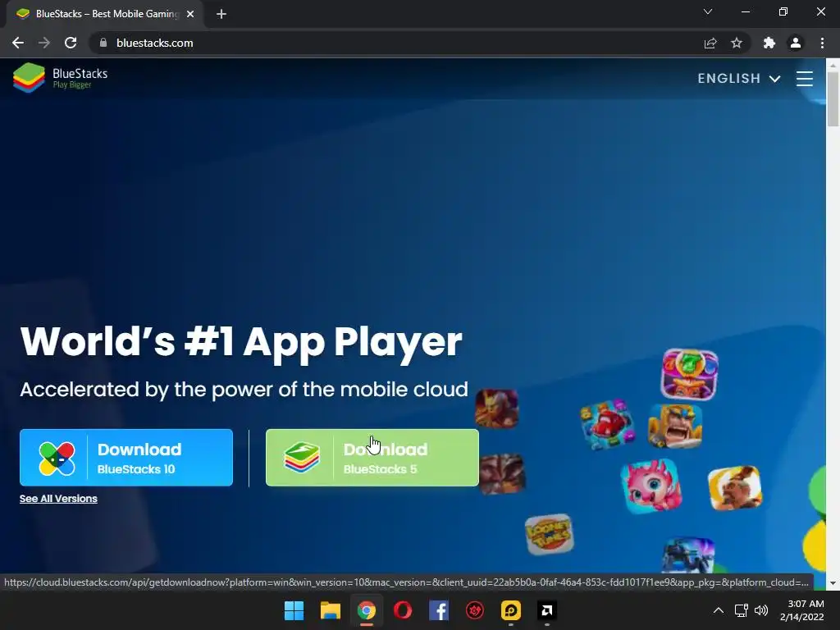This screenshot has height=630, width=840.
Task: Open the Windows Start menu
Action: pyautogui.click(x=294, y=610)
